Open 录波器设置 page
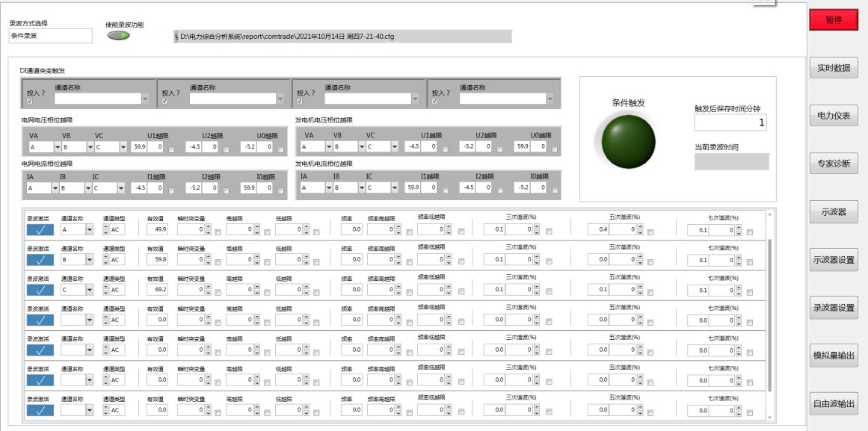This screenshot has height=431, width=868. [834, 308]
